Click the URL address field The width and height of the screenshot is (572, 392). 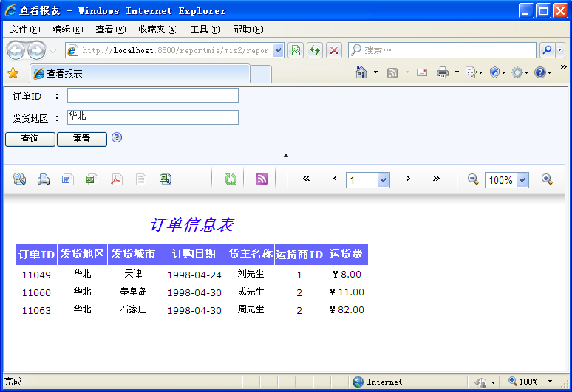(175, 50)
